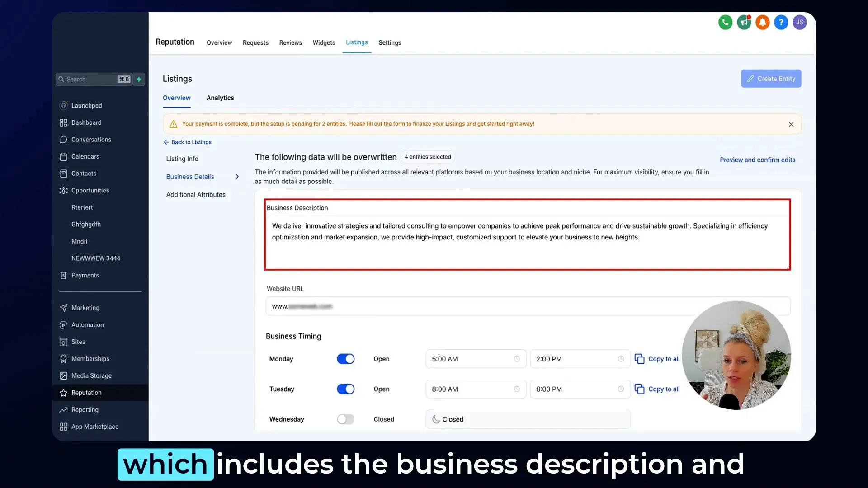This screenshot has width=868, height=488.
Task: Click the Memberships sidebar icon
Action: (x=64, y=359)
